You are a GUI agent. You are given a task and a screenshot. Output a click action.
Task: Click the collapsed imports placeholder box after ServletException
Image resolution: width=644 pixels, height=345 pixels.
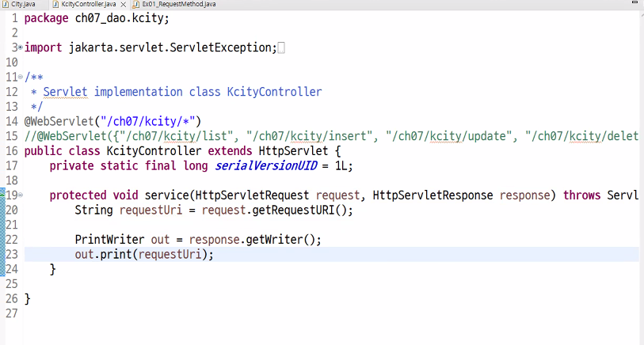point(281,48)
